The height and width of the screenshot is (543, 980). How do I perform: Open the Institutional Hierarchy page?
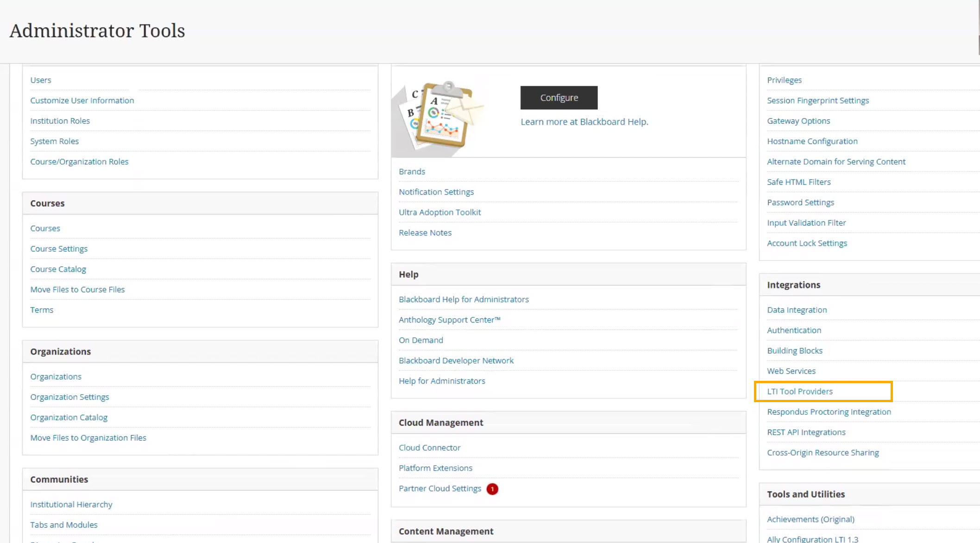point(71,505)
